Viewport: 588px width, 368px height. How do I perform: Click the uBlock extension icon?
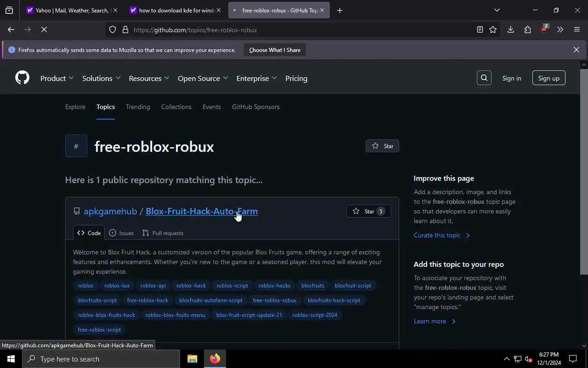(544, 29)
